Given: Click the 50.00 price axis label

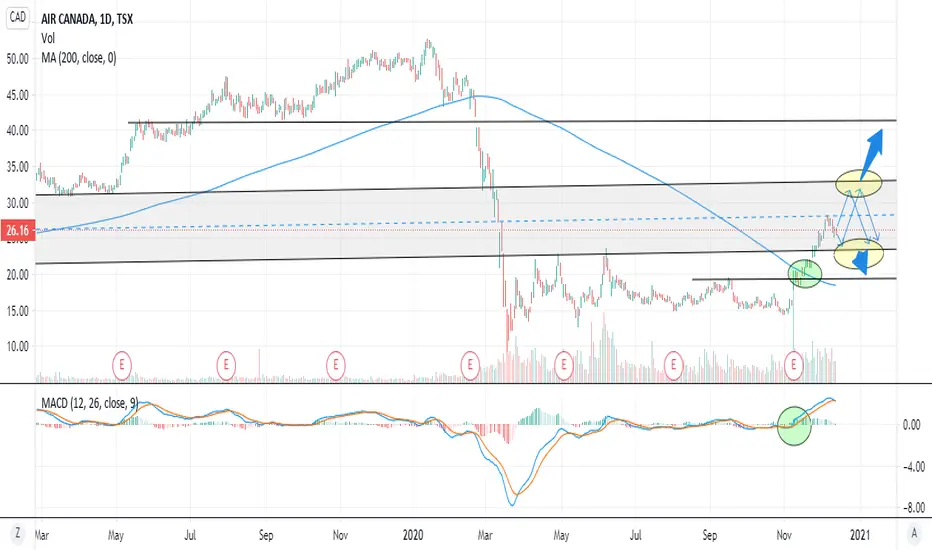Looking at the screenshot, I should (17, 58).
